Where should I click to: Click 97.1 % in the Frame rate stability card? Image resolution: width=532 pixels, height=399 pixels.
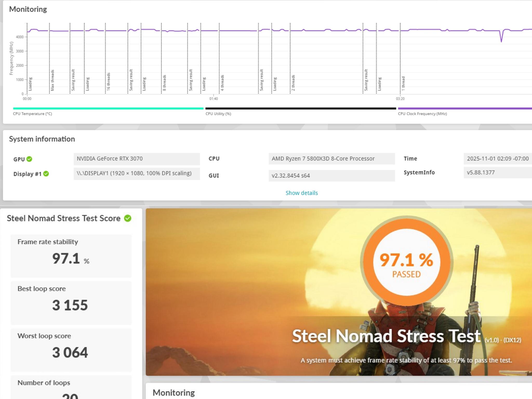click(71, 258)
